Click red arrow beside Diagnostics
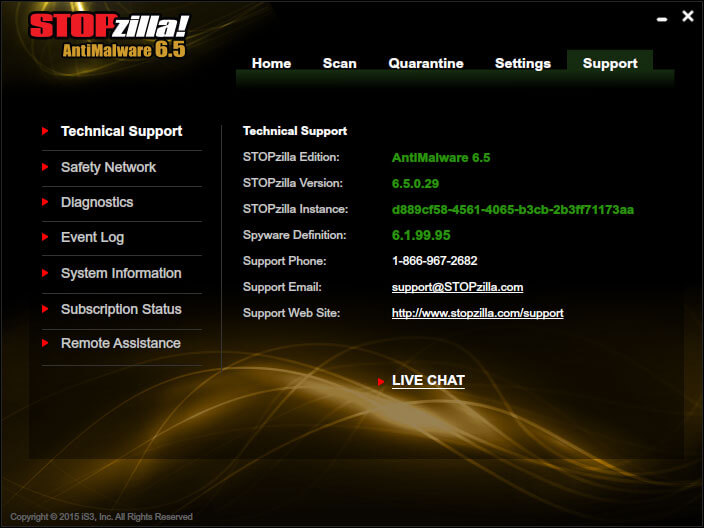 click(x=45, y=202)
